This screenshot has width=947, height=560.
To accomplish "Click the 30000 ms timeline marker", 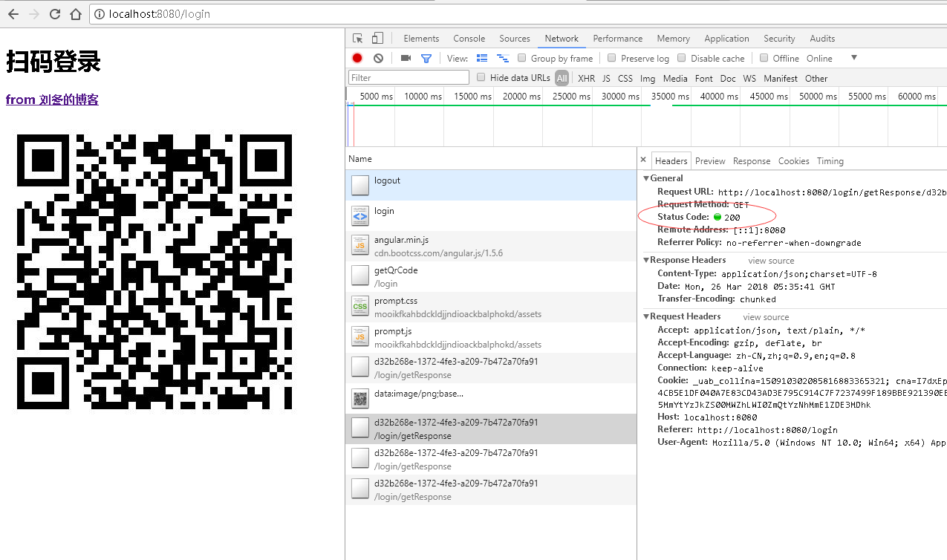I will coord(620,97).
